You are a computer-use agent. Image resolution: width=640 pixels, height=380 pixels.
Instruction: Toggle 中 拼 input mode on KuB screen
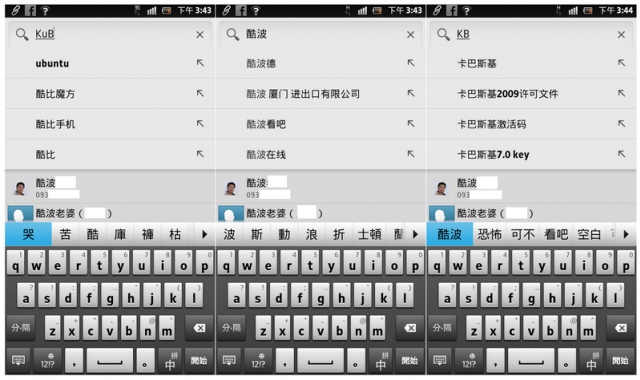tap(171, 360)
